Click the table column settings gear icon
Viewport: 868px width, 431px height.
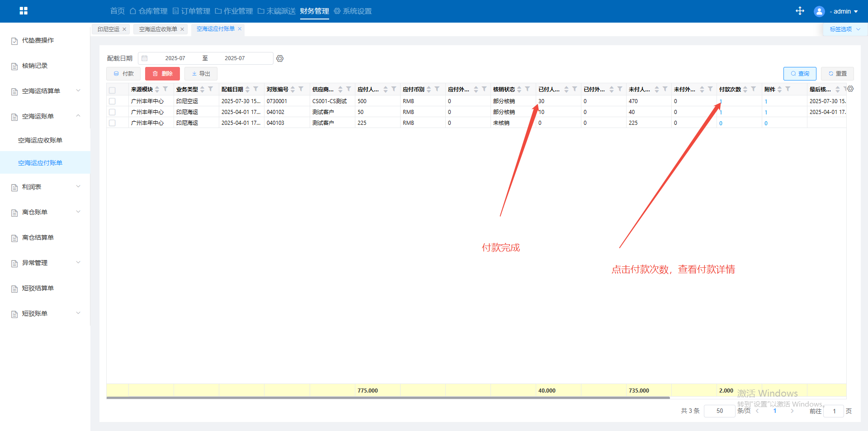850,89
